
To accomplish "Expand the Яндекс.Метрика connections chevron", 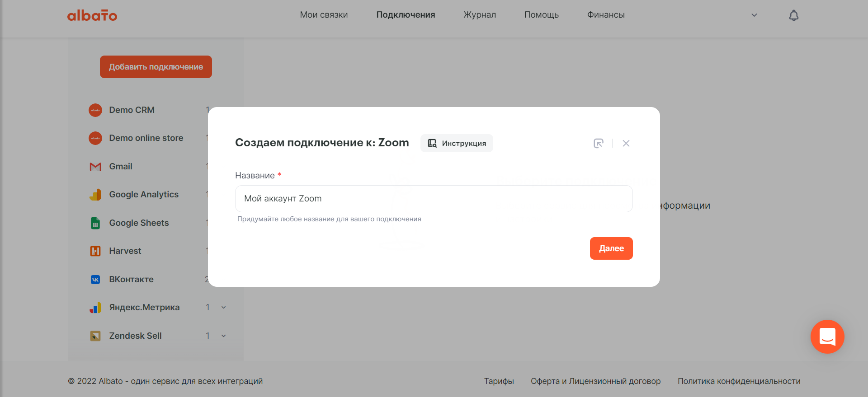I will [223, 308].
